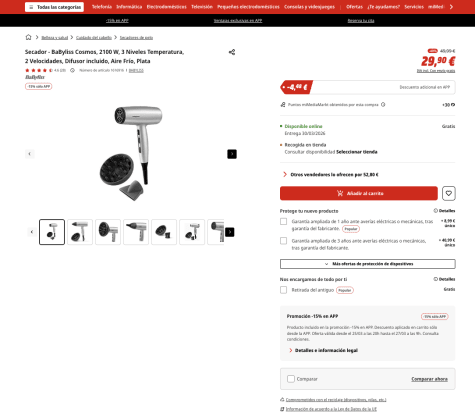475x413 pixels.
Task: Click the share icon beside product title
Action: click(x=232, y=52)
